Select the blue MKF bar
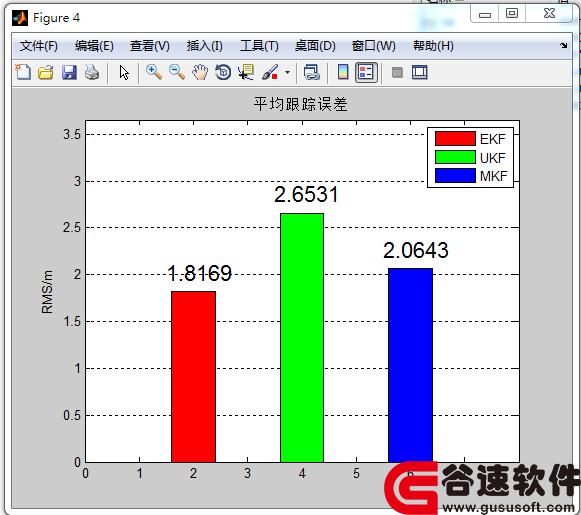The image size is (581, 515). [410, 365]
